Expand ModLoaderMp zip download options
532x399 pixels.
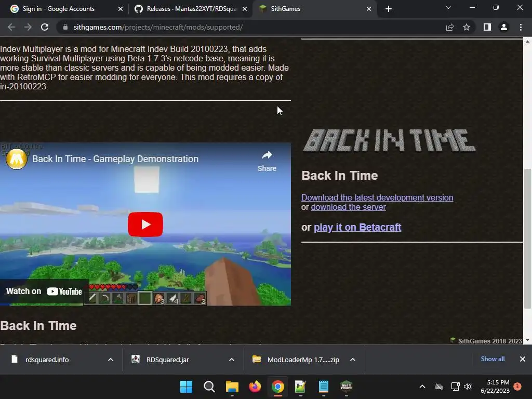pos(353,360)
